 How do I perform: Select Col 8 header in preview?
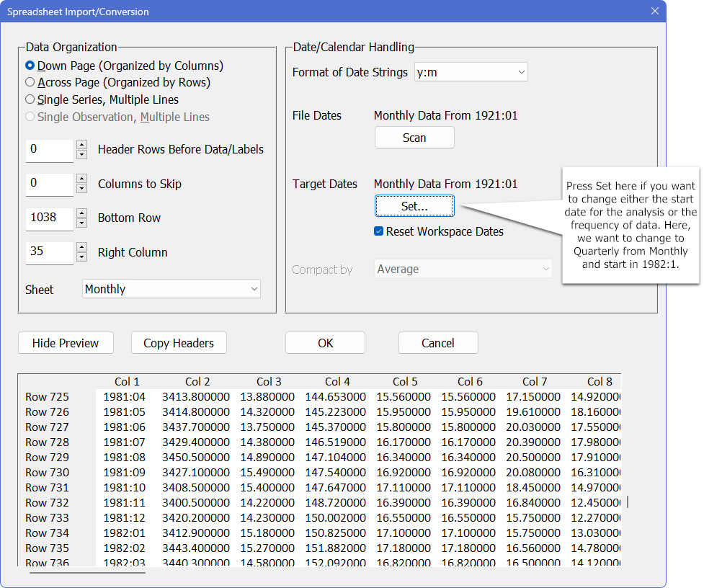(600, 381)
